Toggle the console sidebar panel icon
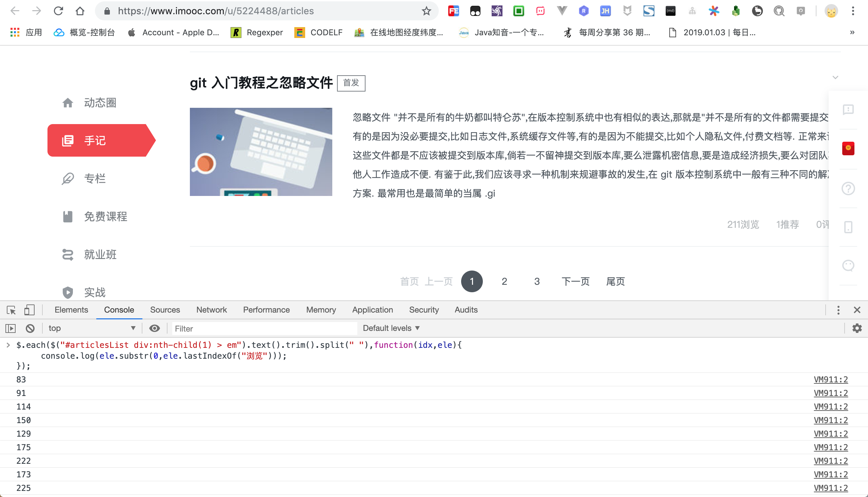This screenshot has height=497, width=868. 11,329
